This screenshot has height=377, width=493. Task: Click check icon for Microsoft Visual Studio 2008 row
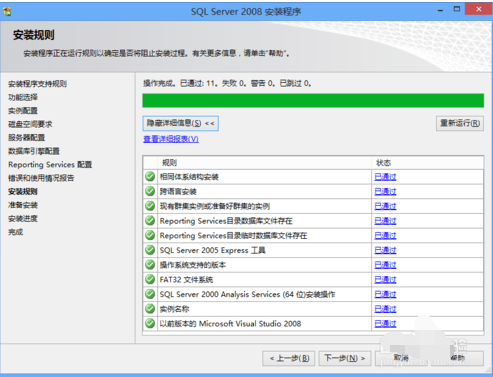click(150, 323)
